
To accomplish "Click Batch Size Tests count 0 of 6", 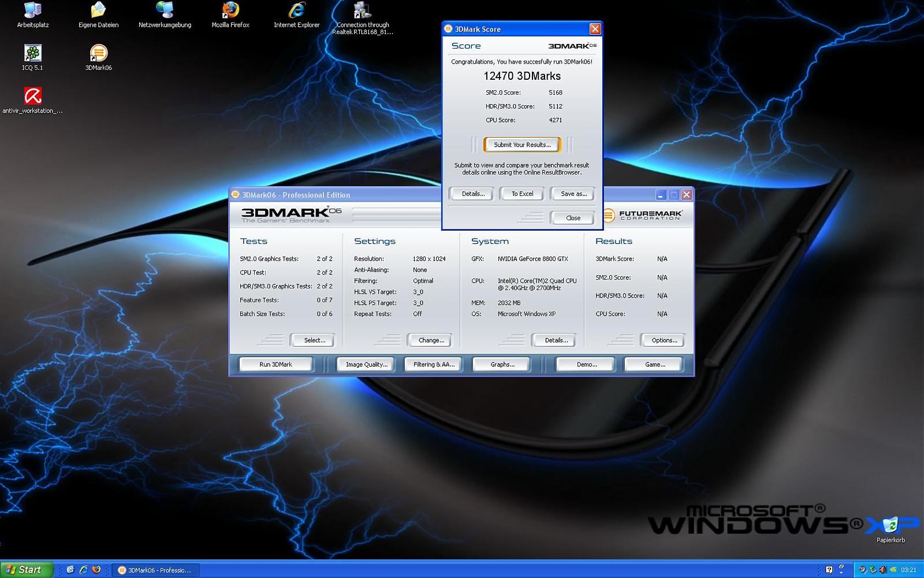I will point(325,314).
